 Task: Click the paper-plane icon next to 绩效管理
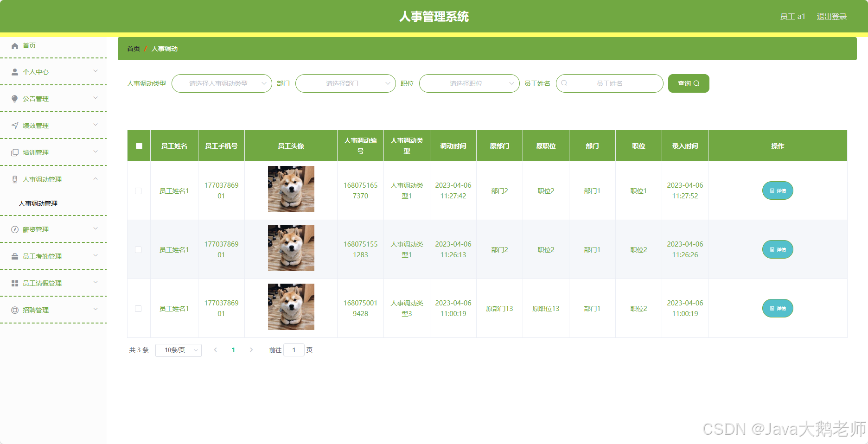pos(15,126)
